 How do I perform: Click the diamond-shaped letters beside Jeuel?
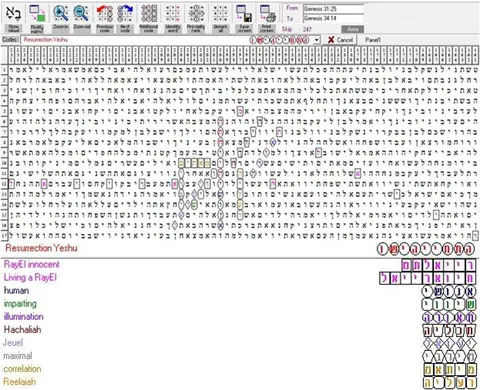tap(449, 343)
